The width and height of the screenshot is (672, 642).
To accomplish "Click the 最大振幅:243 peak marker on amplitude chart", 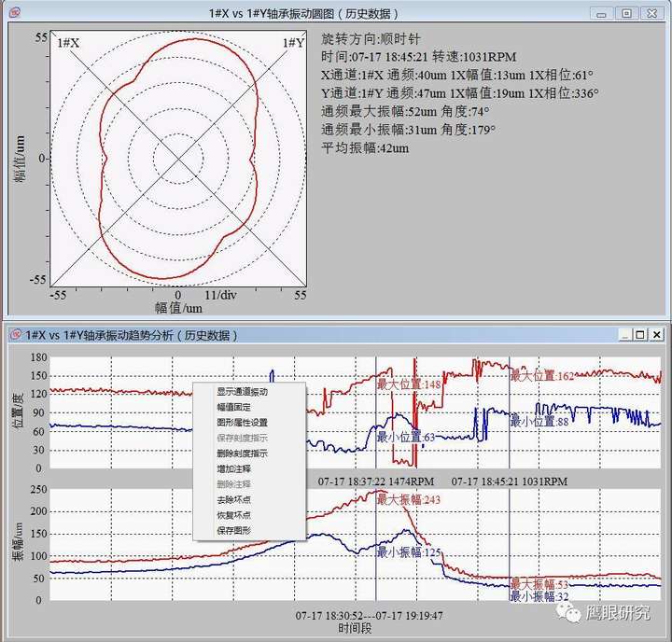I will 409,500.
